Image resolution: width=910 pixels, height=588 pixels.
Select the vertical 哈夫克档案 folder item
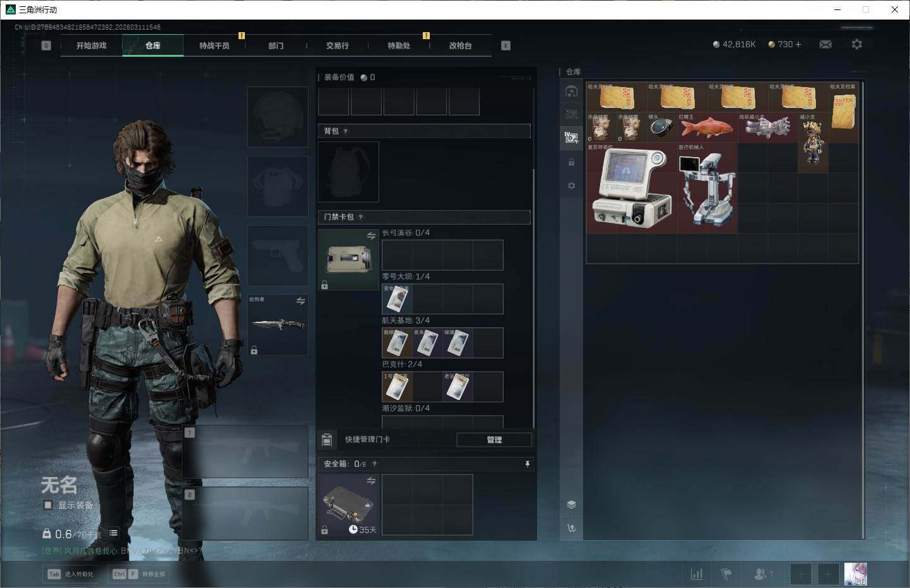[x=844, y=112]
